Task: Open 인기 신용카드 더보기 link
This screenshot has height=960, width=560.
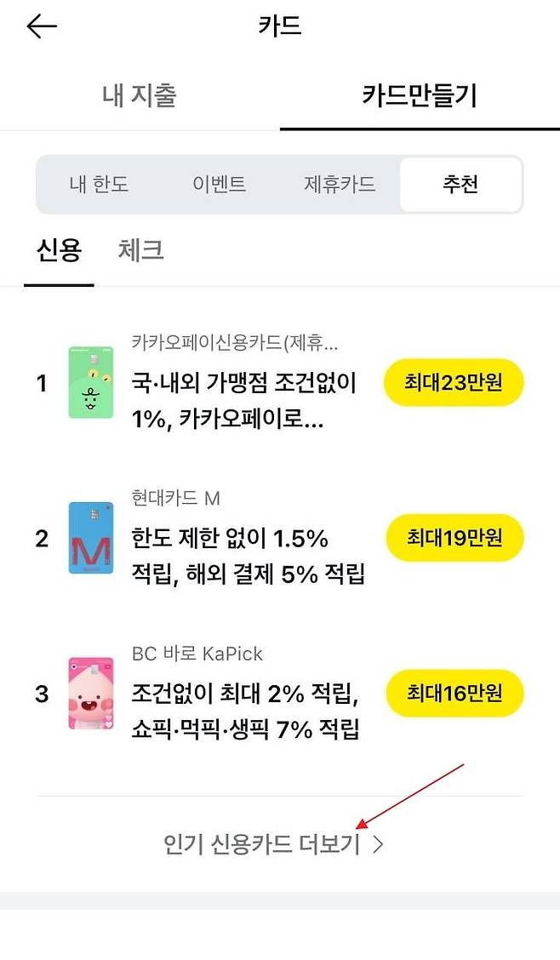Action: click(261, 844)
